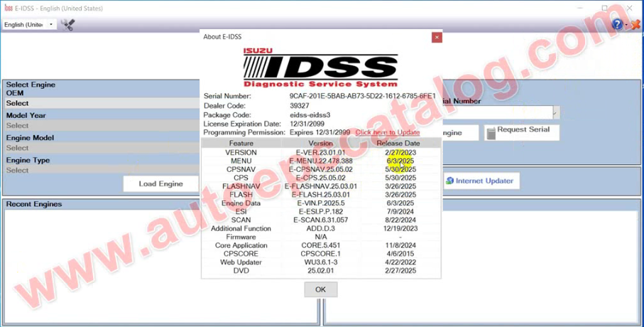Select the 25.02.01 DVD version cell

point(320,271)
